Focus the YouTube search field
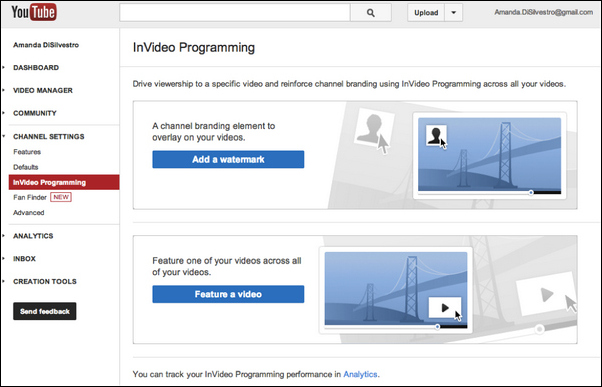This screenshot has height=387, width=602. (235, 13)
